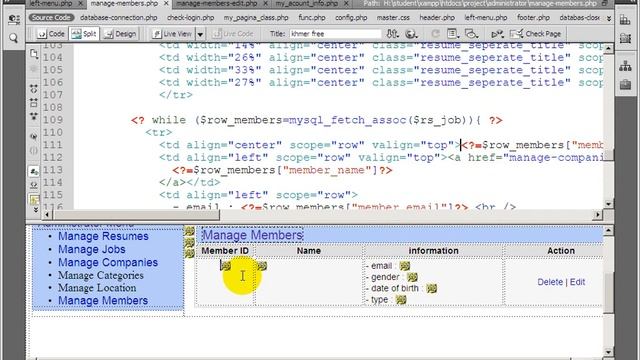Switch to Code view

pyautogui.click(x=51, y=34)
